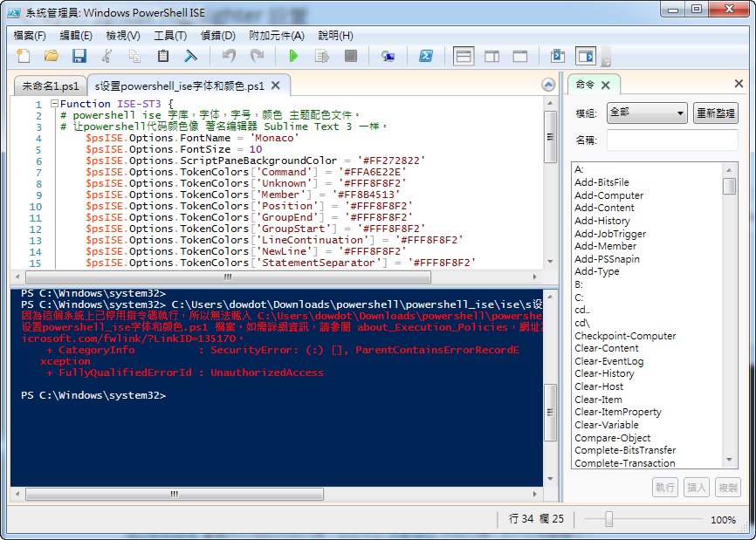Select Add-BitsFile in command list
Image resolution: width=756 pixels, height=540 pixels.
click(601, 182)
